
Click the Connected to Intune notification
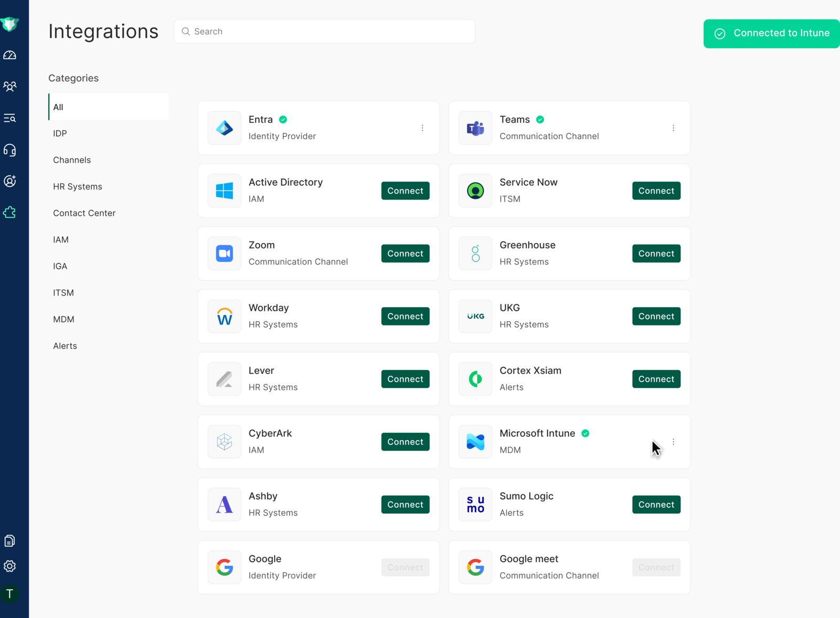[772, 34]
